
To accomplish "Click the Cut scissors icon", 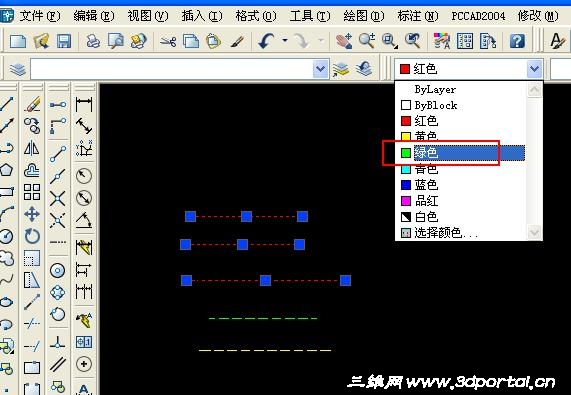I will (168, 41).
